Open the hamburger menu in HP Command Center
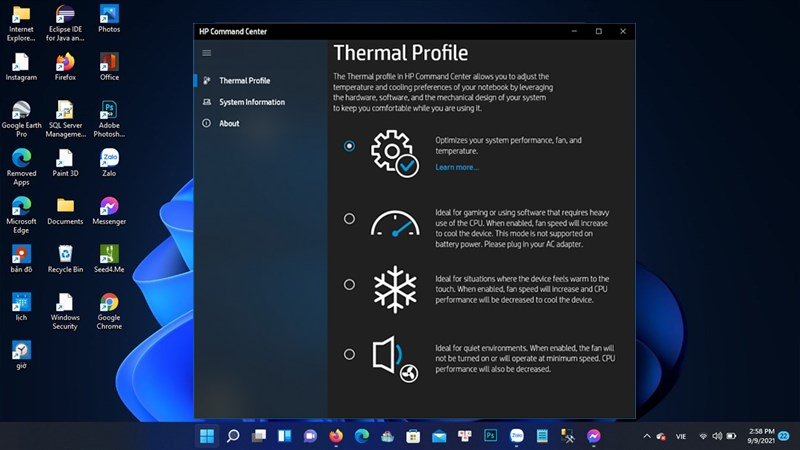800x450 pixels. (207, 53)
